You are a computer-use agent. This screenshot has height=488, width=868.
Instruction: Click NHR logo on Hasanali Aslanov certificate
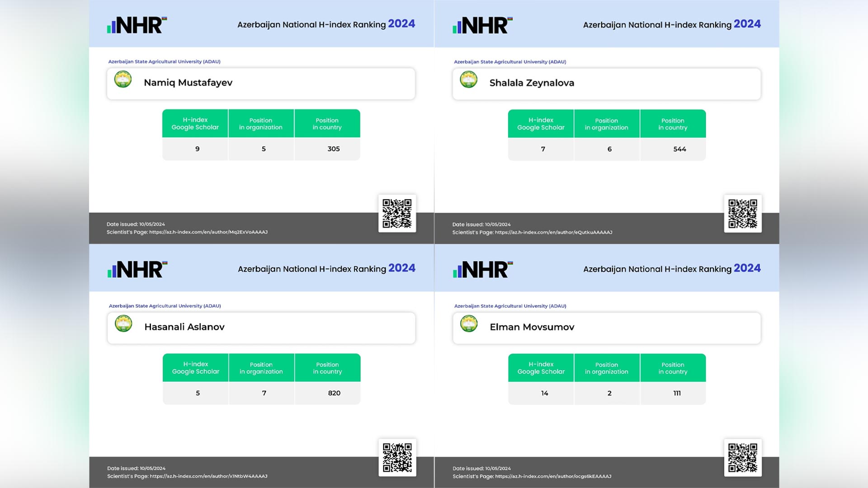coord(137,269)
